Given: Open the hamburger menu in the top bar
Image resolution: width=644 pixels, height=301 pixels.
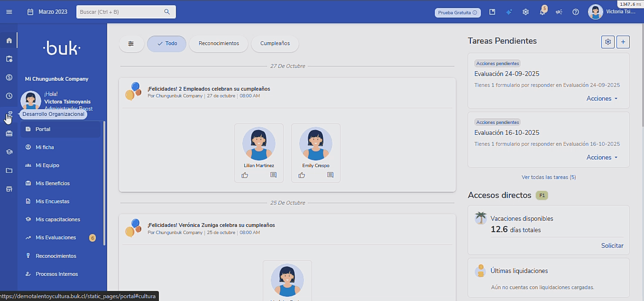Looking at the screenshot, I should (x=9, y=12).
